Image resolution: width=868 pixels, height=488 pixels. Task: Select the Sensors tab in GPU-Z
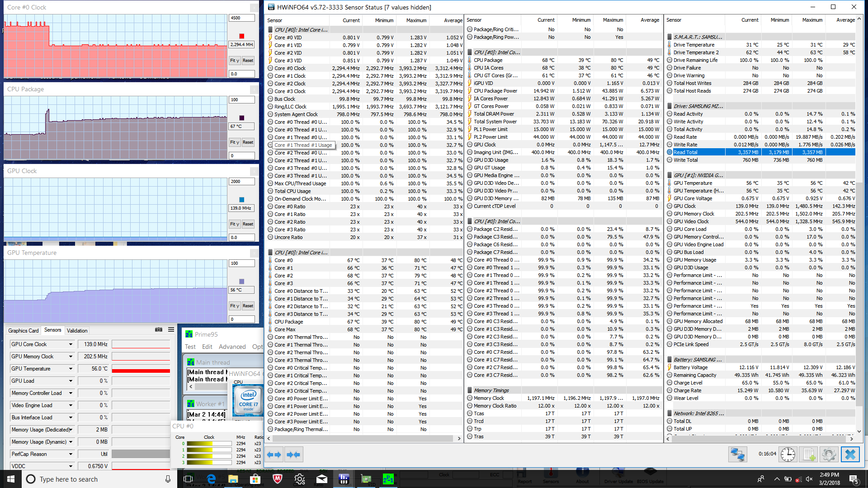53,330
